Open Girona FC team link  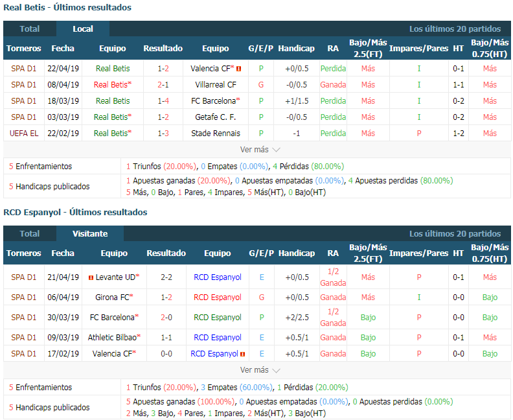pos(112,297)
